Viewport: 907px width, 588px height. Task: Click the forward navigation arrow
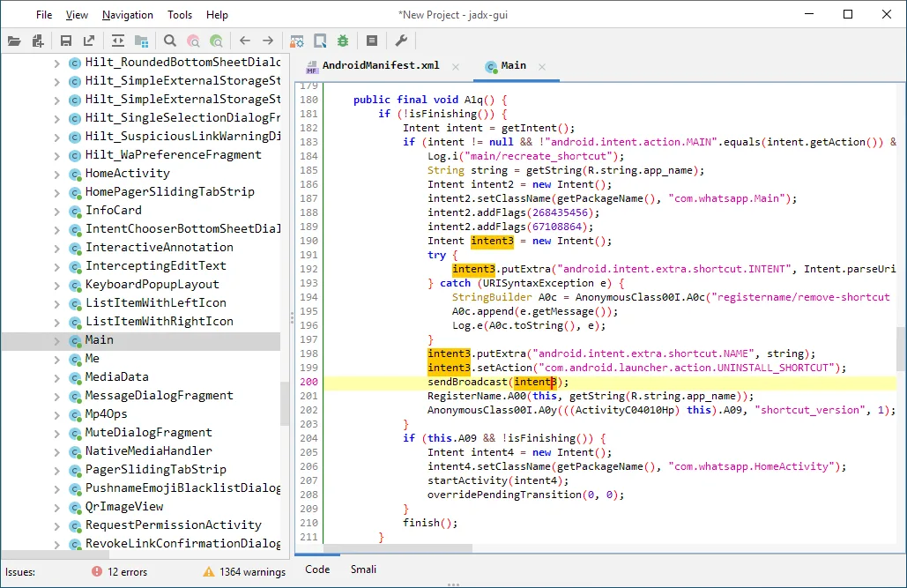click(269, 41)
